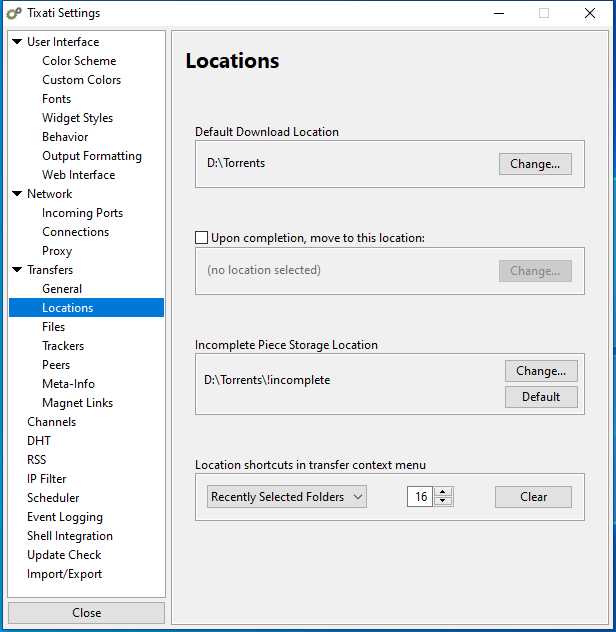Image resolution: width=616 pixels, height=632 pixels.
Task: Collapse the User Interface tree section
Action: click(17, 42)
